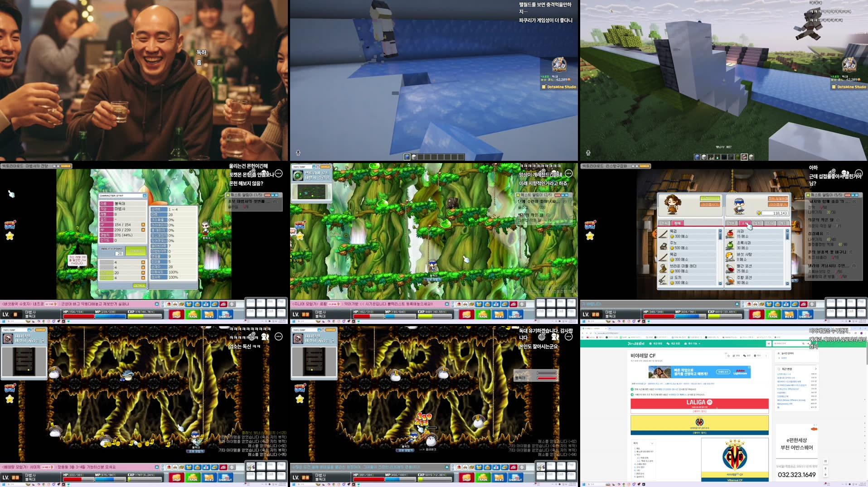Click the wiki scroll-to-top arrow button

(825, 468)
